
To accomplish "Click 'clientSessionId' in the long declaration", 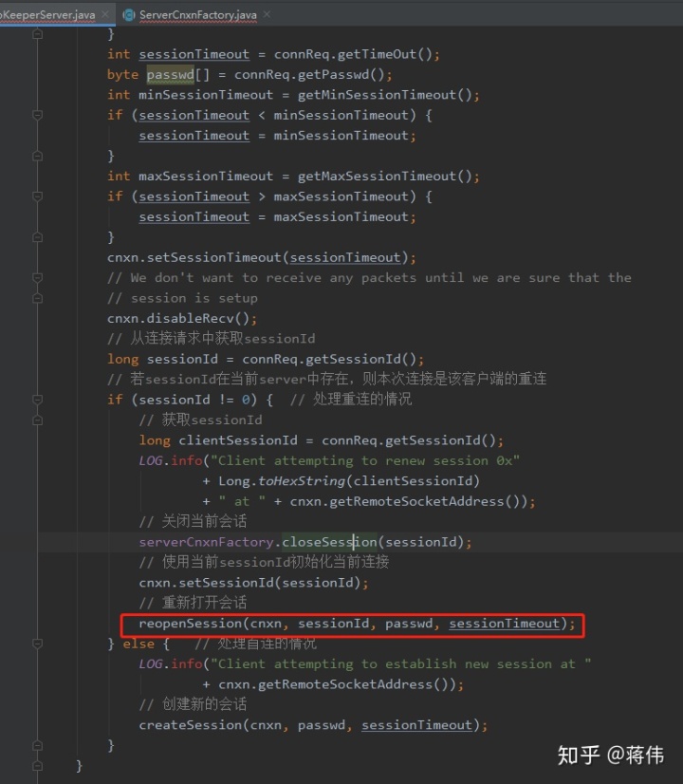I will click(x=238, y=440).
